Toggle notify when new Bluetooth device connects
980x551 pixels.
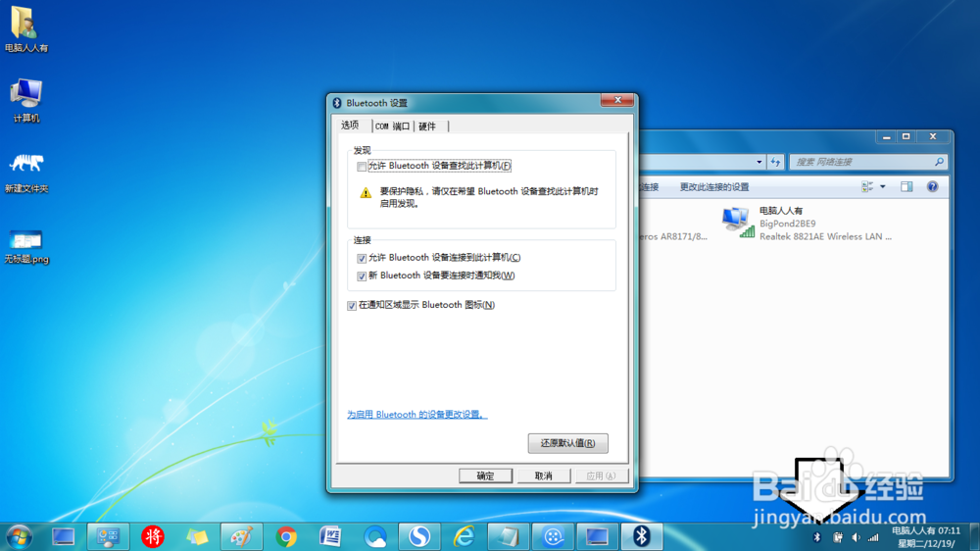tap(362, 276)
